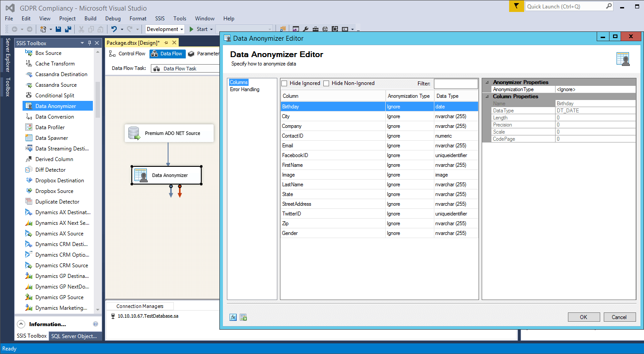The width and height of the screenshot is (644, 354).
Task: Sort by the Data Type column header
Action: pyautogui.click(x=456, y=96)
